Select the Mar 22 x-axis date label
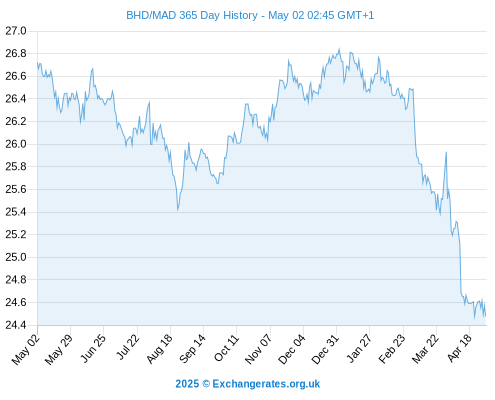The width and height of the screenshot is (495, 400). click(x=425, y=349)
